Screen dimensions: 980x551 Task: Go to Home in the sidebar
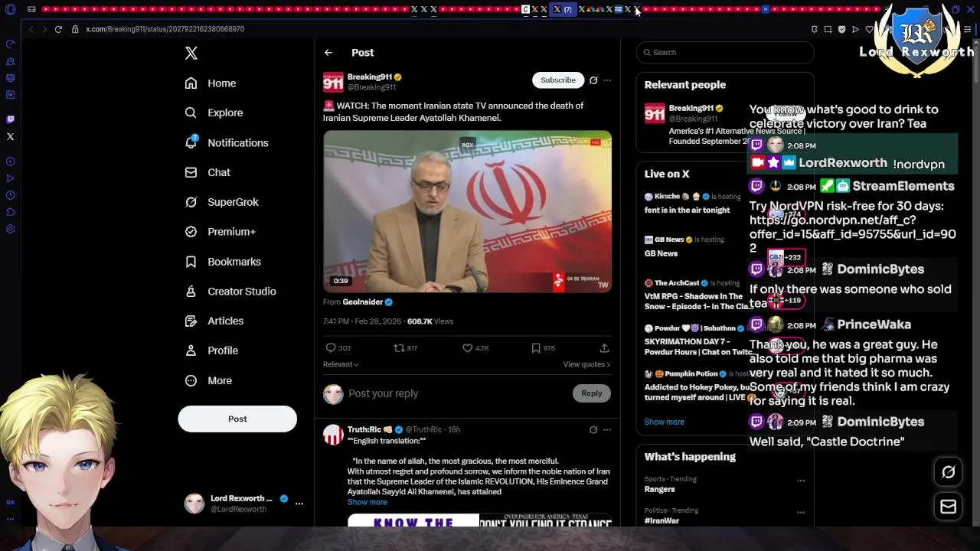(x=211, y=83)
